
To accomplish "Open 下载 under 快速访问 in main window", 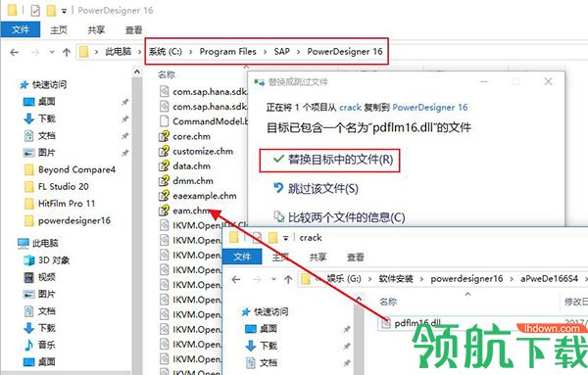I will [x=46, y=118].
